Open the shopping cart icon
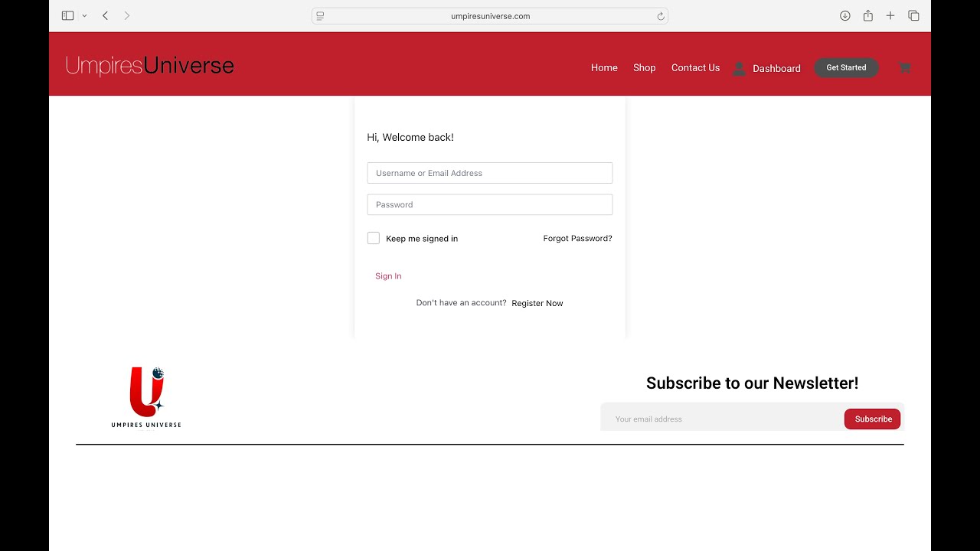980x551 pixels. pyautogui.click(x=905, y=67)
